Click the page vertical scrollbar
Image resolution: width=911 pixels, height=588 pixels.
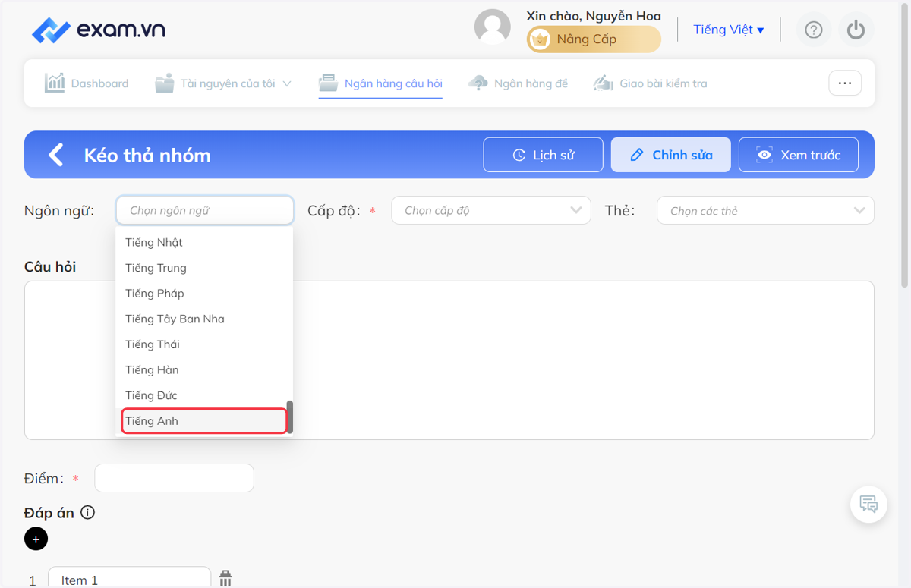tap(904, 144)
